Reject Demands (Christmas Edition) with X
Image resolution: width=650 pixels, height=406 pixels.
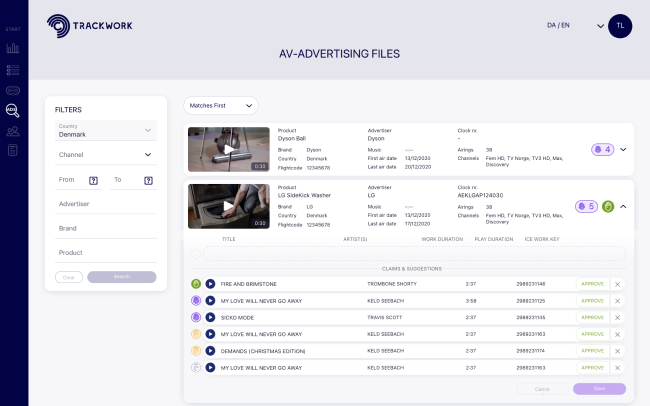pos(617,351)
